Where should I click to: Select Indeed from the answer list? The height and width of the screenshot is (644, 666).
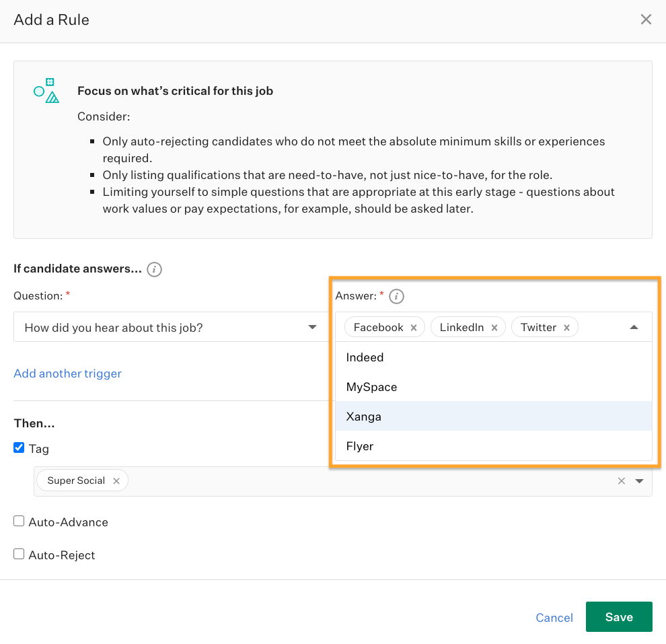(365, 357)
